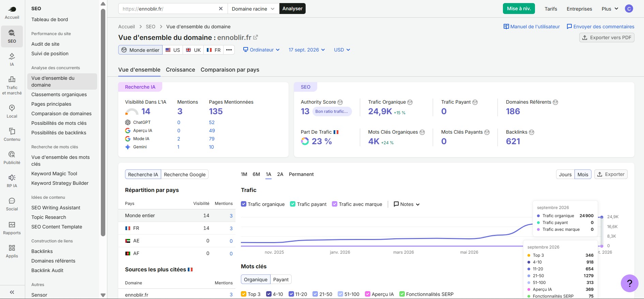The width and height of the screenshot is (644, 299).
Task: Show more countries with ellipsis button
Action: pos(229,50)
